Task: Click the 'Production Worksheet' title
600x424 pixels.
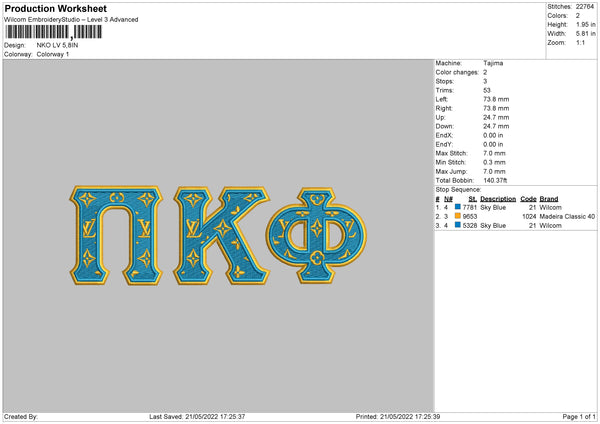Action: [55, 8]
